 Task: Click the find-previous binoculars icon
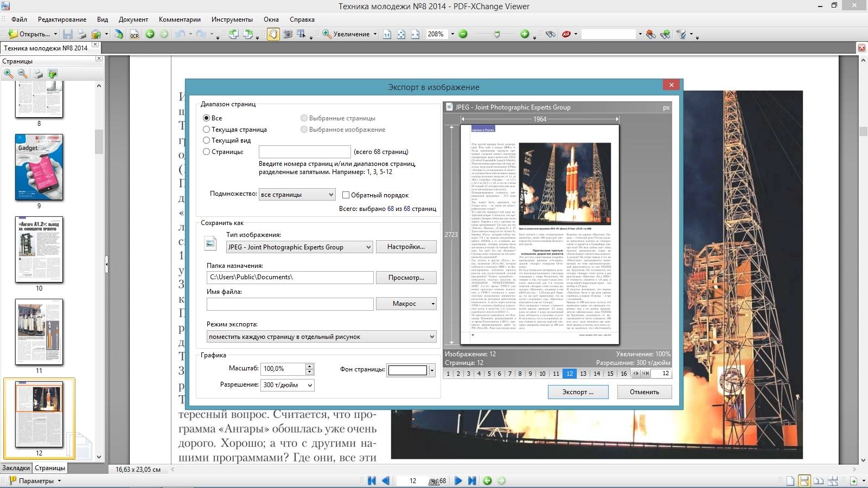coord(650,34)
